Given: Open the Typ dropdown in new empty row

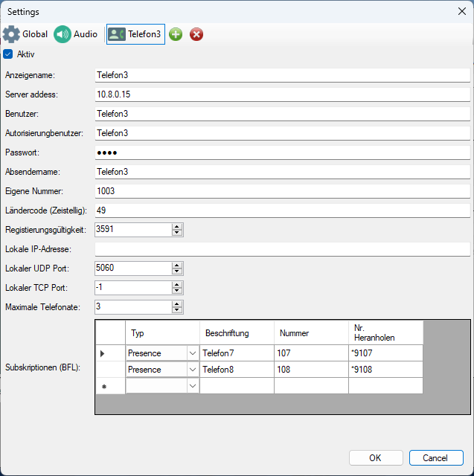Looking at the screenshot, I should 193,386.
